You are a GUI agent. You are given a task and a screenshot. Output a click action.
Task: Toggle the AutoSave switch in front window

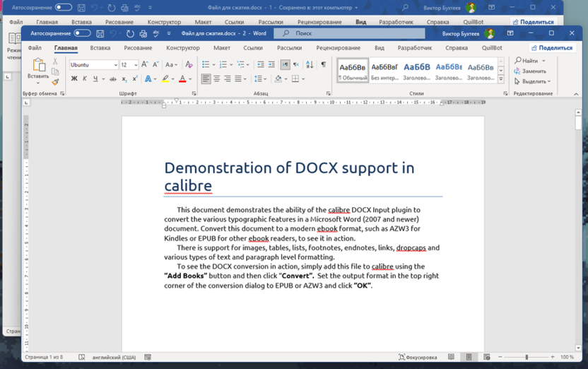tap(82, 33)
